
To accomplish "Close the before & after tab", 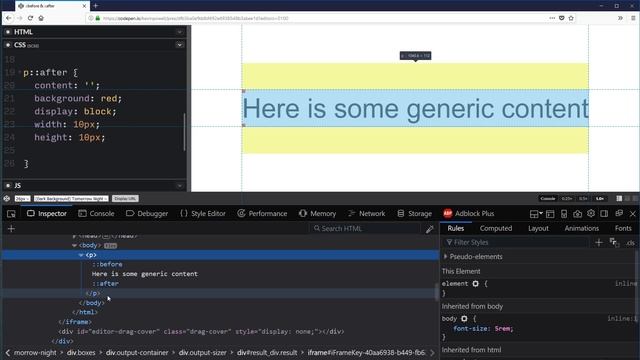I will point(84,6).
